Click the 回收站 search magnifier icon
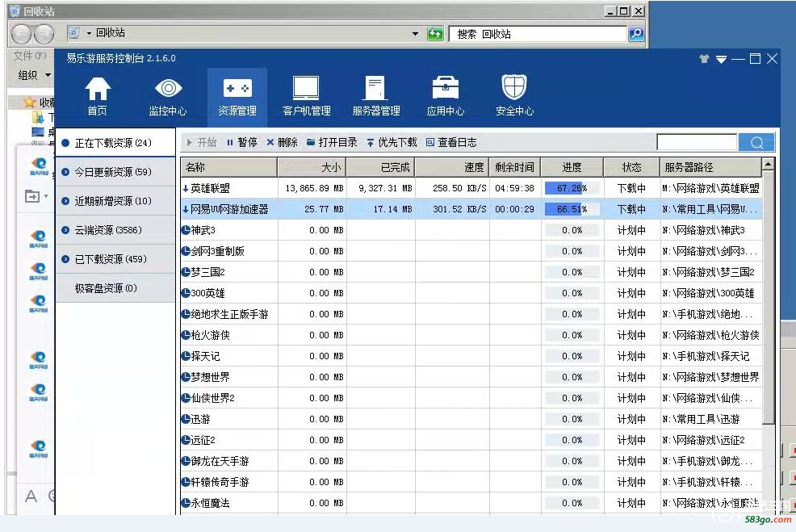 tap(636, 34)
